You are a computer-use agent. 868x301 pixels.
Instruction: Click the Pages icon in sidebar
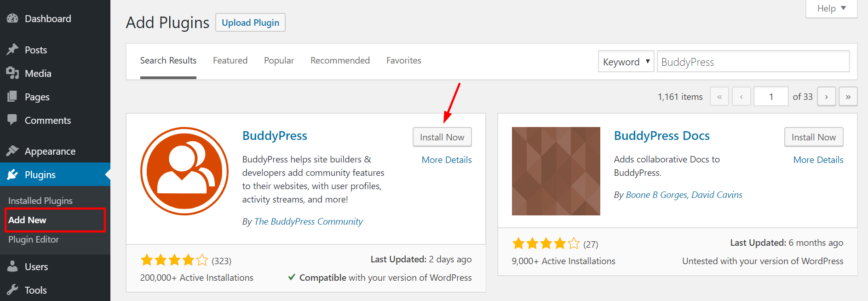[12, 96]
